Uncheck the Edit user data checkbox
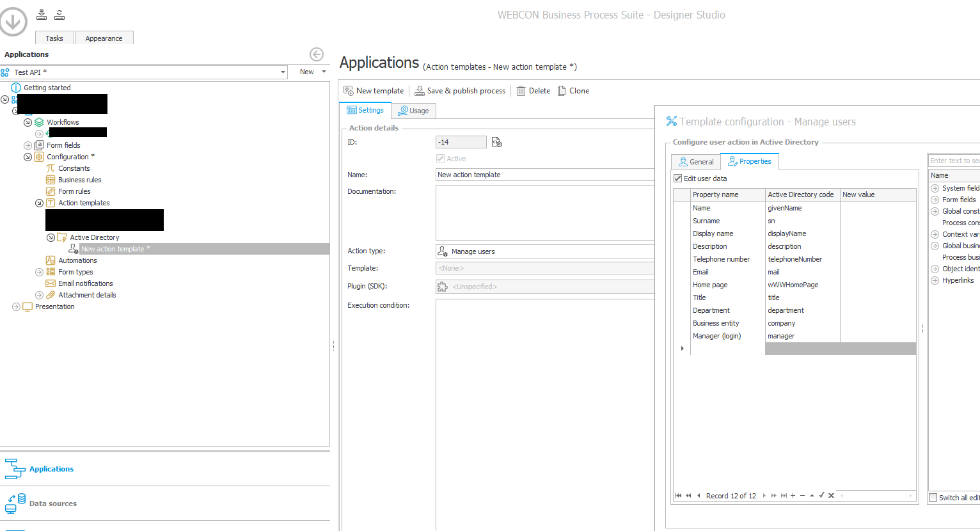The width and height of the screenshot is (980, 531). point(678,178)
